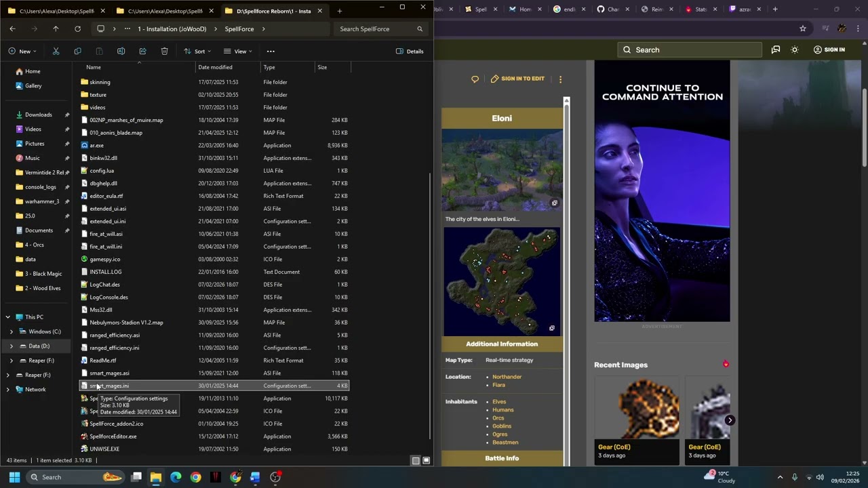The image size is (868, 488).
Task: Expand the This PC tree node
Action: 7,317
